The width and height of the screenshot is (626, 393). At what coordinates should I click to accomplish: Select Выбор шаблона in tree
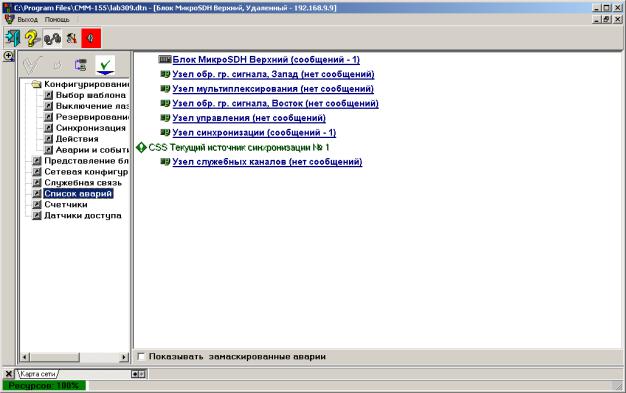pyautogui.click(x=91, y=95)
